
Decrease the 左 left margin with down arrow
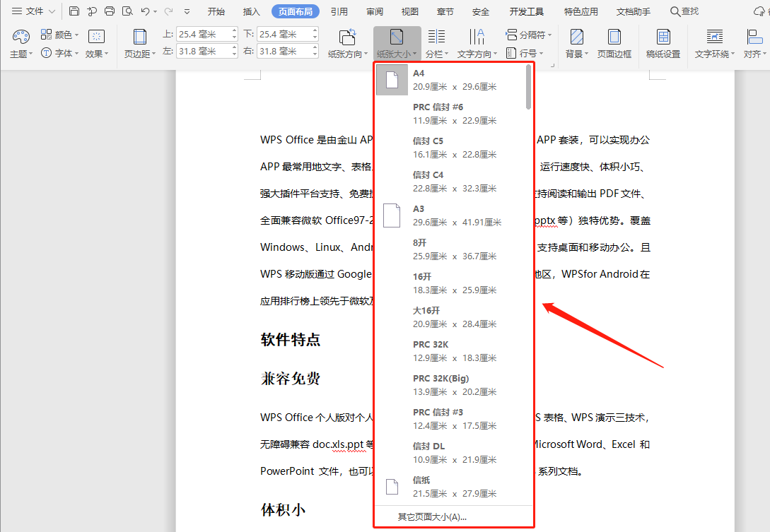234,54
